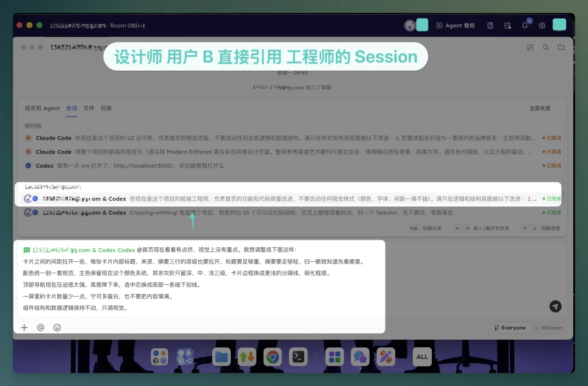Click the screen-capture scan icon in chat header
Viewport: 588px width, 386px height.
(x=530, y=47)
